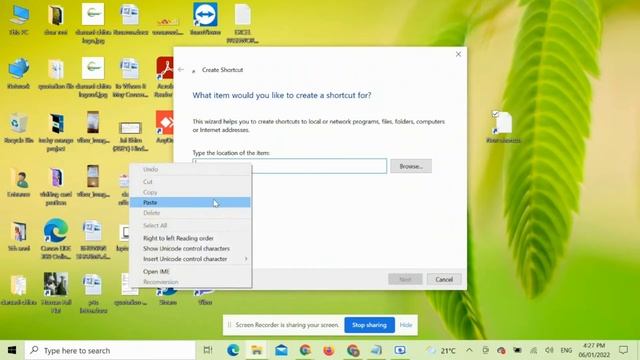
Task: Select the AnyDesk desktop shortcut
Action: pyautogui.click(x=164, y=127)
